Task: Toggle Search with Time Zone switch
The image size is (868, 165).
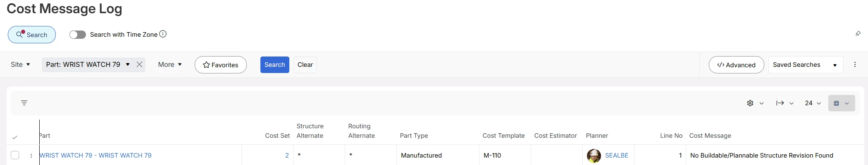Action: pos(77,35)
